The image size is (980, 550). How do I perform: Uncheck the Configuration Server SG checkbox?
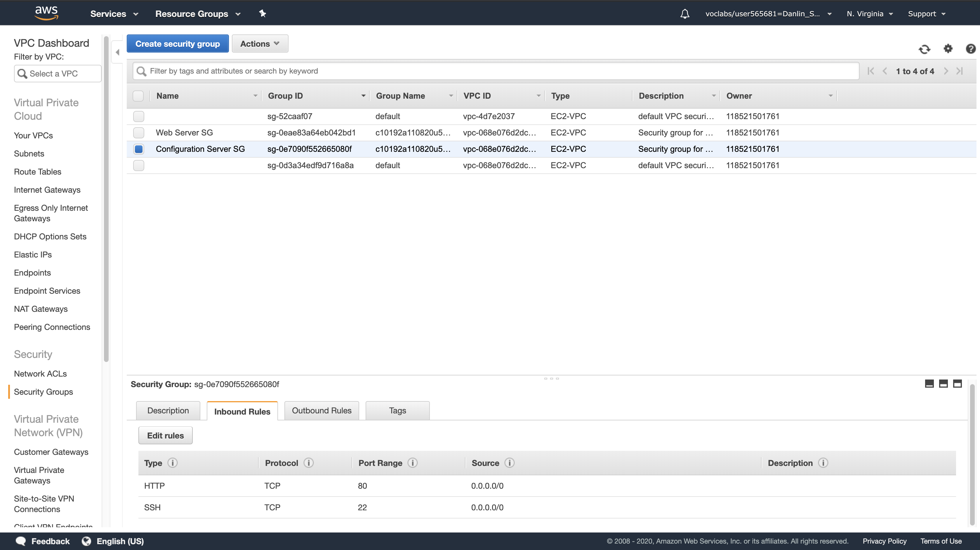pyautogui.click(x=138, y=149)
